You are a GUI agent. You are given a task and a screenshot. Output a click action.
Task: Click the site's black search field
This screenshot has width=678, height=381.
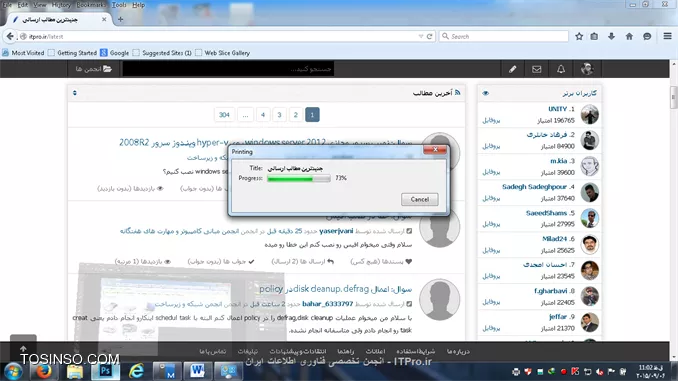point(228,69)
